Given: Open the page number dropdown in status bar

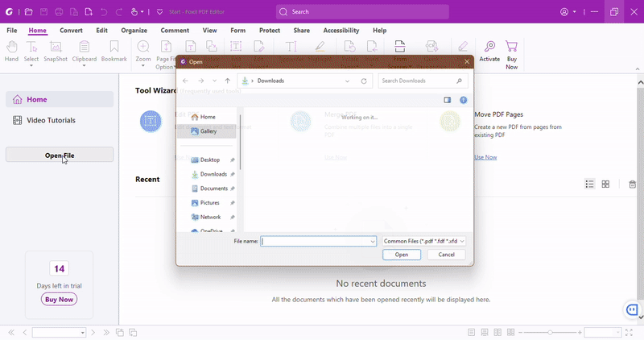Looking at the screenshot, I should 83,333.
